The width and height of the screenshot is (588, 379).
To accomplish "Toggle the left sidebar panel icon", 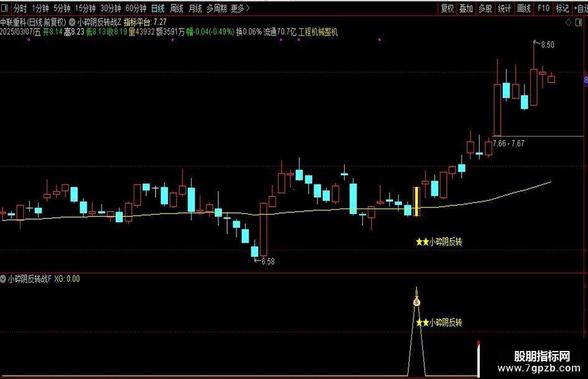I will [5, 8].
